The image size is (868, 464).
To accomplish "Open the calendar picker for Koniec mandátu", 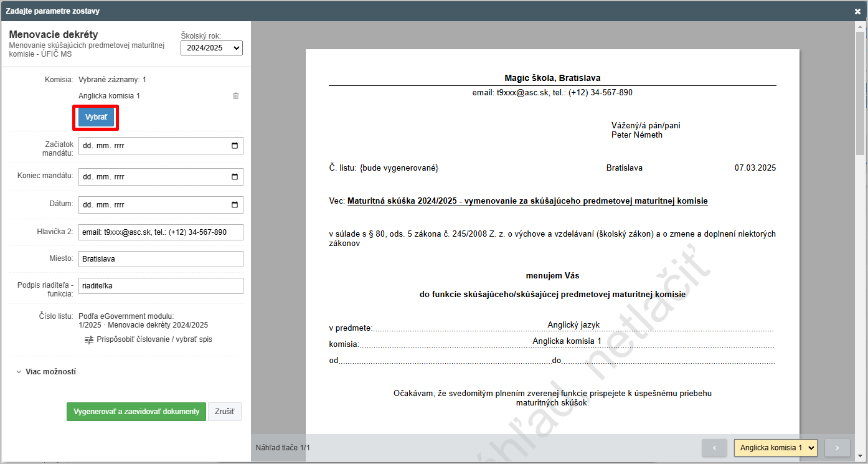I will 234,177.
